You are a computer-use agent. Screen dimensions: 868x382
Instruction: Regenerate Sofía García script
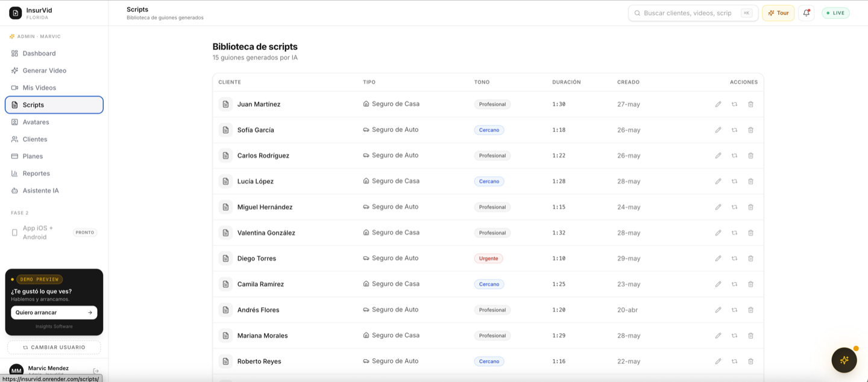[x=734, y=130]
